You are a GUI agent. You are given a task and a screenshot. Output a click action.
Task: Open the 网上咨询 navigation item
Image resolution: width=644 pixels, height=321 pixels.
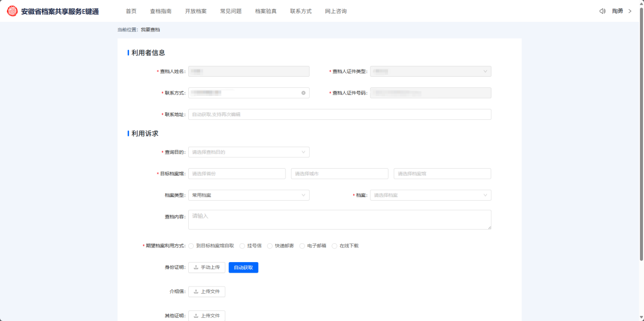tap(336, 11)
